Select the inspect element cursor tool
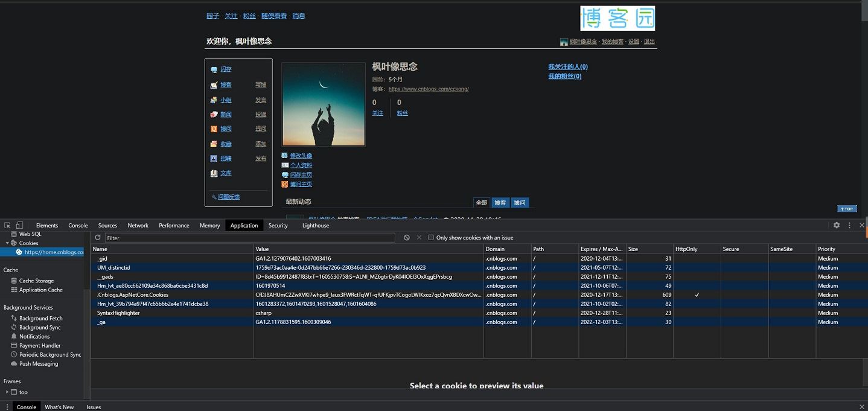This screenshot has height=411, width=868. point(8,225)
